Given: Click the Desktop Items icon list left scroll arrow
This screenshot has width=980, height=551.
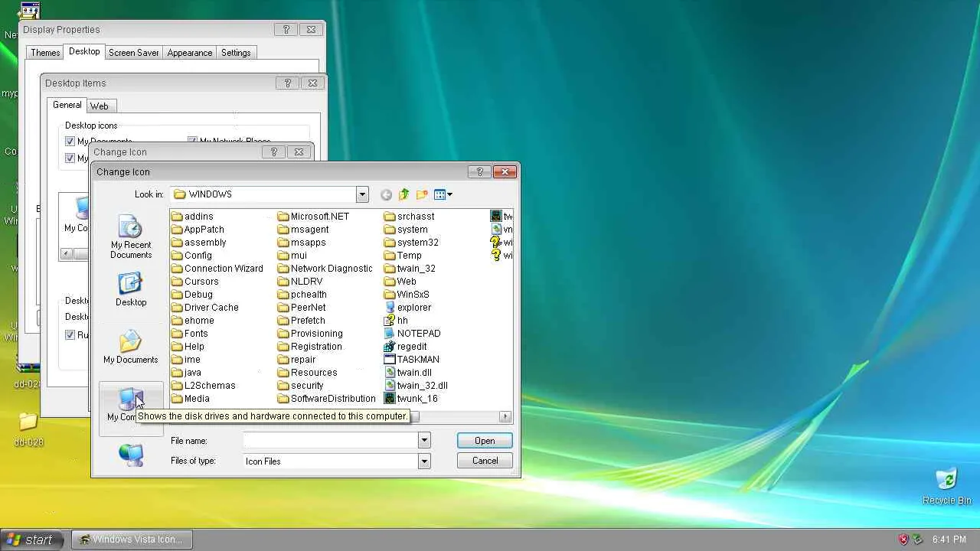Looking at the screenshot, I should 67,254.
